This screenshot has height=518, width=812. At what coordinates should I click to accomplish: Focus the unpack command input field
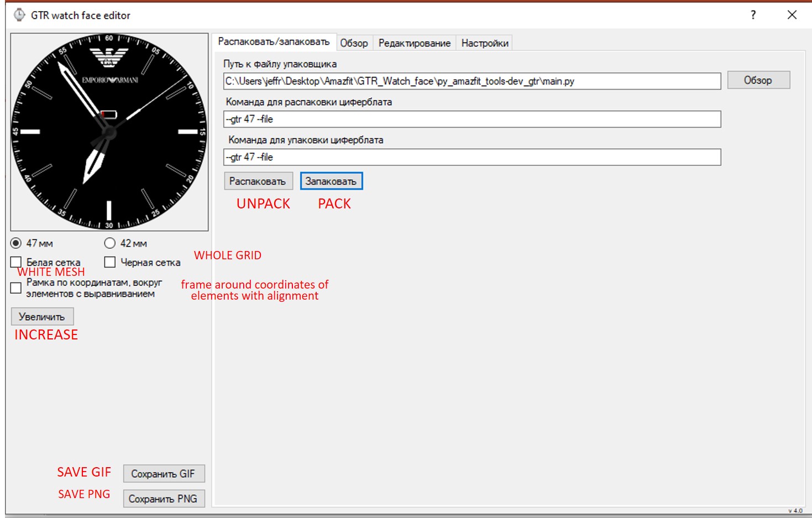click(472, 119)
